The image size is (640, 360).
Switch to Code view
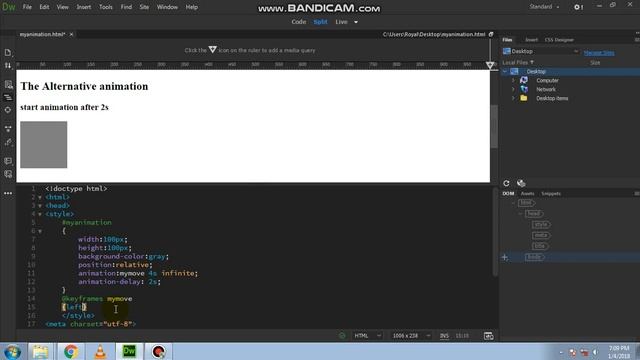pyautogui.click(x=298, y=22)
